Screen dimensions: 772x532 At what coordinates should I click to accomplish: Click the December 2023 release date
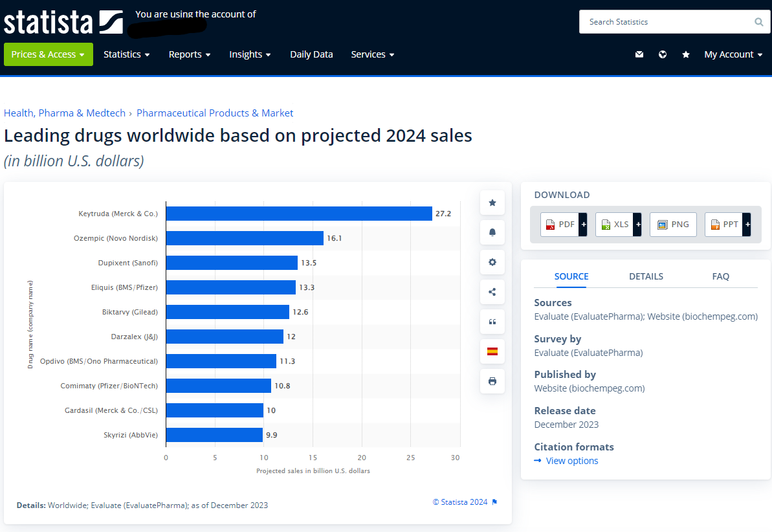[566, 424]
